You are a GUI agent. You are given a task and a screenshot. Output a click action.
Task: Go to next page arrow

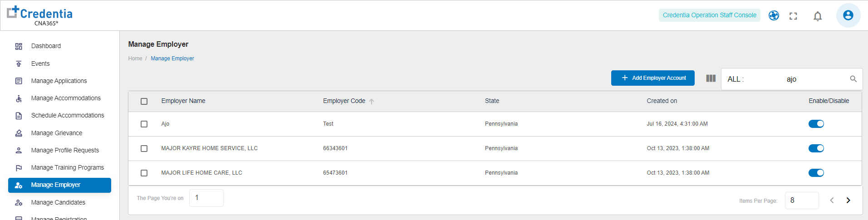coord(848,200)
